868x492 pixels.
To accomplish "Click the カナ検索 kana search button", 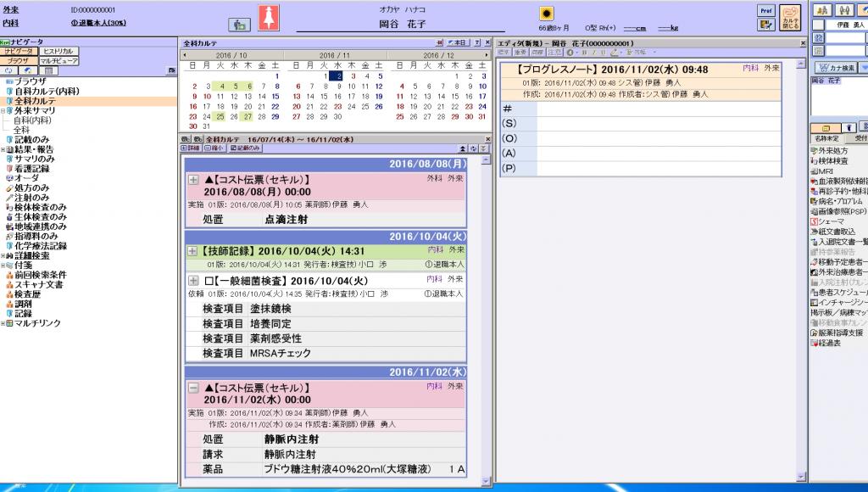I will click(x=834, y=67).
